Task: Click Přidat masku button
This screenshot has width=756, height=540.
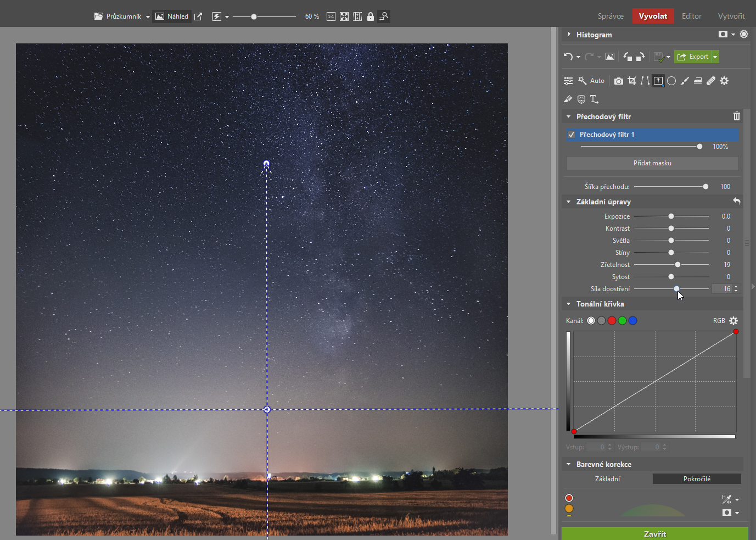Action: tap(652, 163)
